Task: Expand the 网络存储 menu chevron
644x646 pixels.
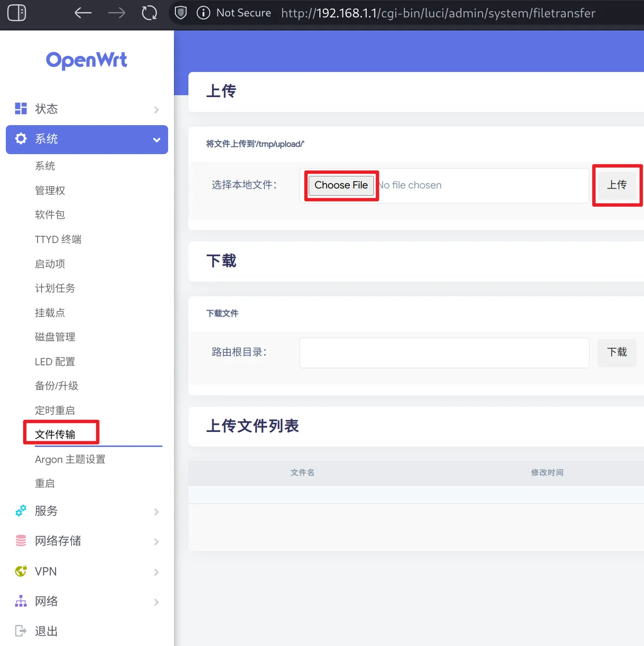Action: click(157, 542)
